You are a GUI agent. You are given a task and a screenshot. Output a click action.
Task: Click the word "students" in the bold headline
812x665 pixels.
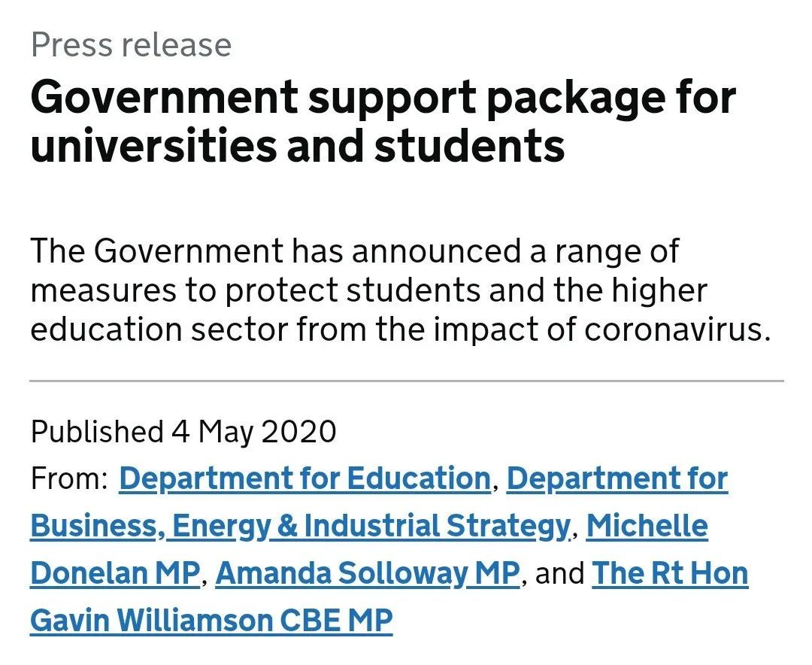coord(469,146)
